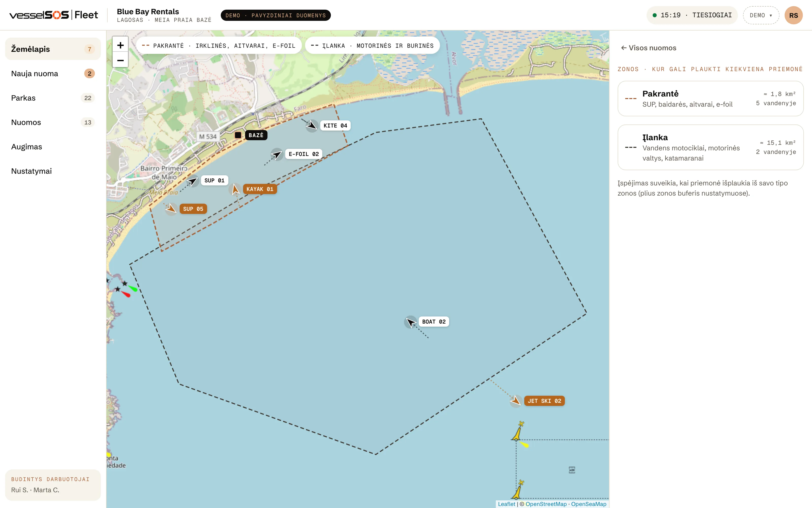Screen dimensions: 812x508
Task: Click the KITE 04 vessel arrow marker
Action: 312,126
